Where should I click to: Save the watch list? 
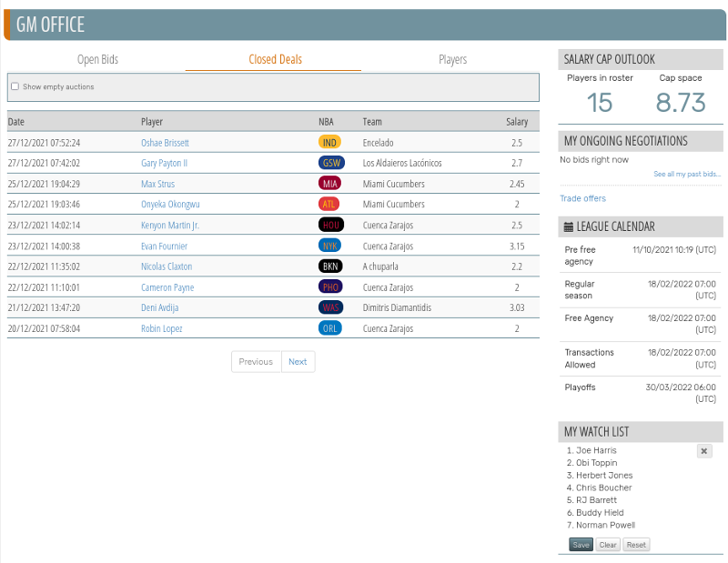click(x=581, y=545)
